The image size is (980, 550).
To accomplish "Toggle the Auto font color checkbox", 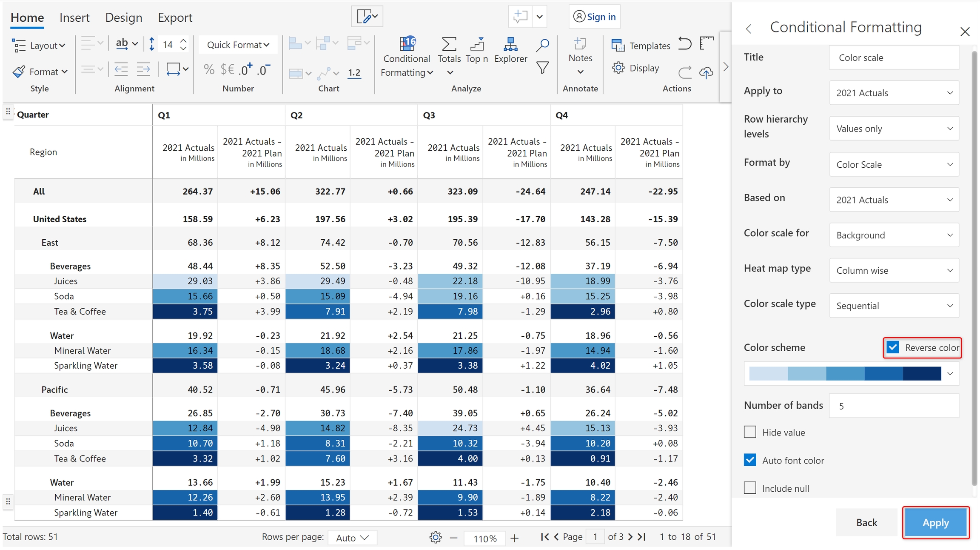I will tap(750, 460).
